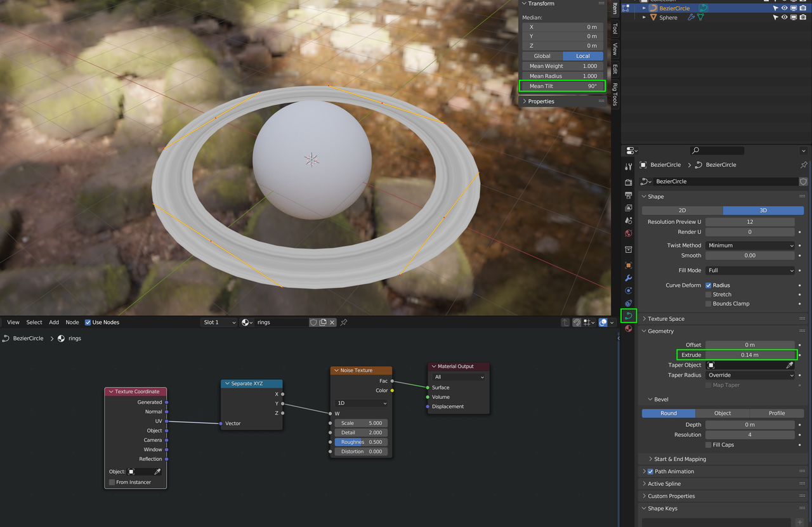Image resolution: width=812 pixels, height=527 pixels.
Task: Open the Fill Mode dropdown
Action: pos(750,270)
